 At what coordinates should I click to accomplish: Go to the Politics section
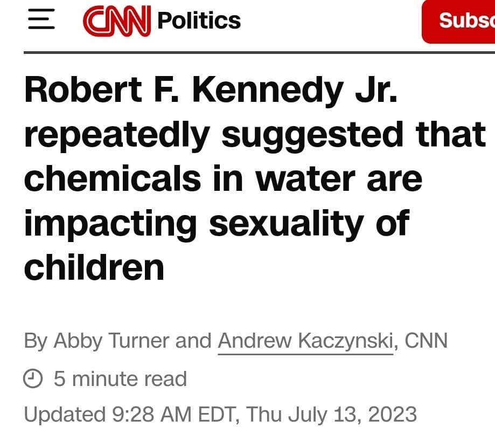(x=199, y=20)
